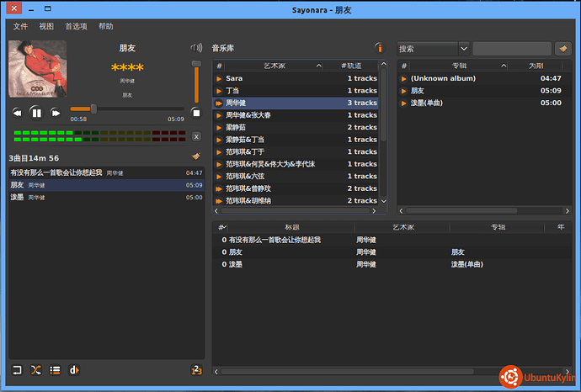Sort artists by 艺术家 column header
Image resolution: width=581 pixels, height=392 pixels.
[x=275, y=66]
